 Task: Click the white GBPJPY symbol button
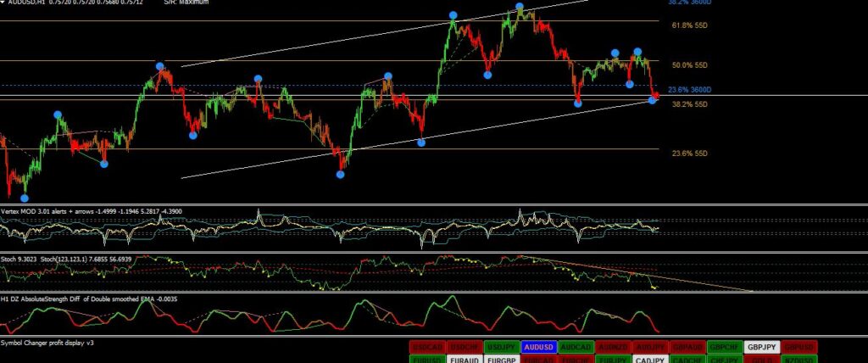pyautogui.click(x=762, y=348)
